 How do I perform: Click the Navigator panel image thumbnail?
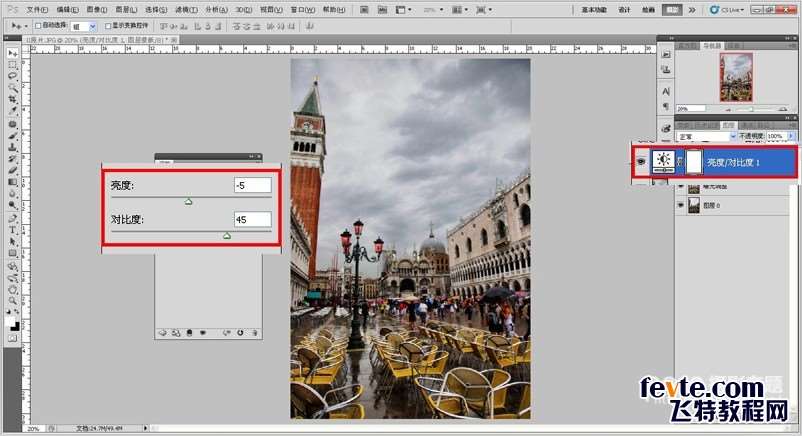737,77
